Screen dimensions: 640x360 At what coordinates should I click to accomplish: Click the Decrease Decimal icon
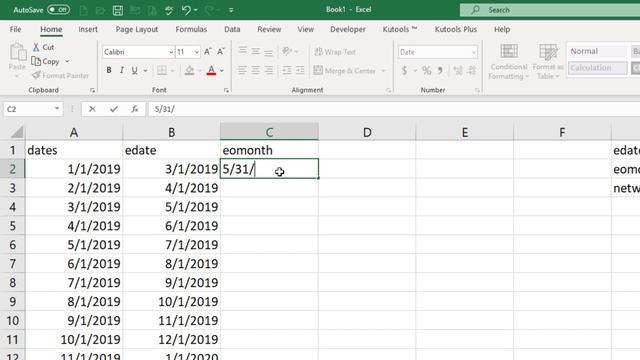click(x=471, y=71)
